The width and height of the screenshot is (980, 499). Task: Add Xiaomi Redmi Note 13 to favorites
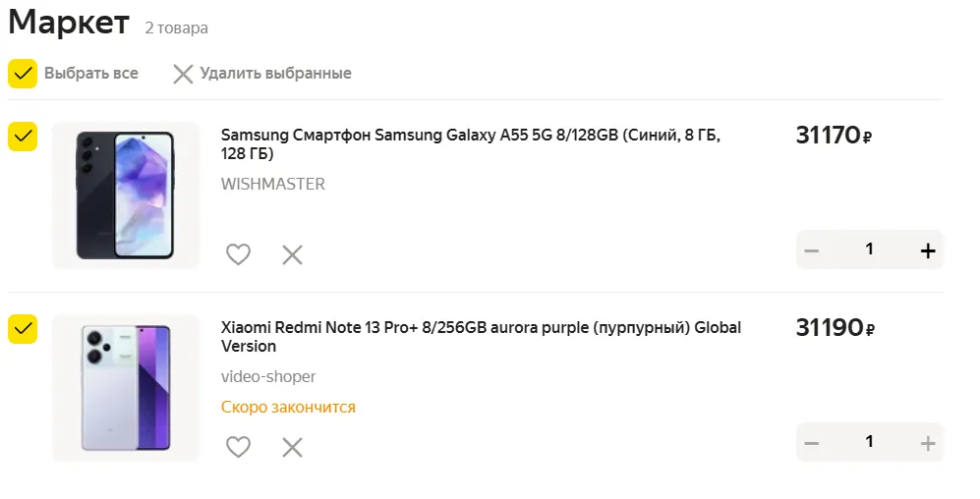click(x=238, y=447)
